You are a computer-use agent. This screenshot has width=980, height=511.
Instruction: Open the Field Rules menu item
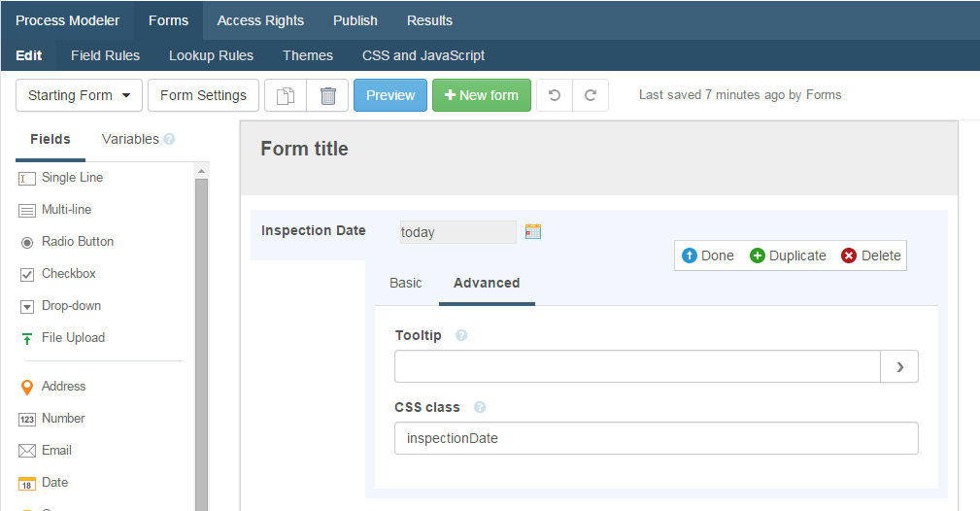105,55
